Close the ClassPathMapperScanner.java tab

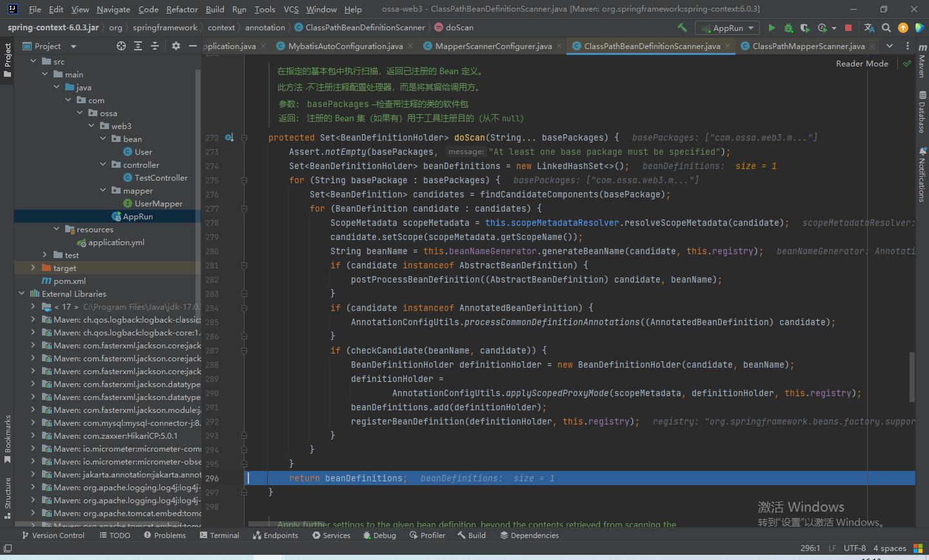coord(872,46)
